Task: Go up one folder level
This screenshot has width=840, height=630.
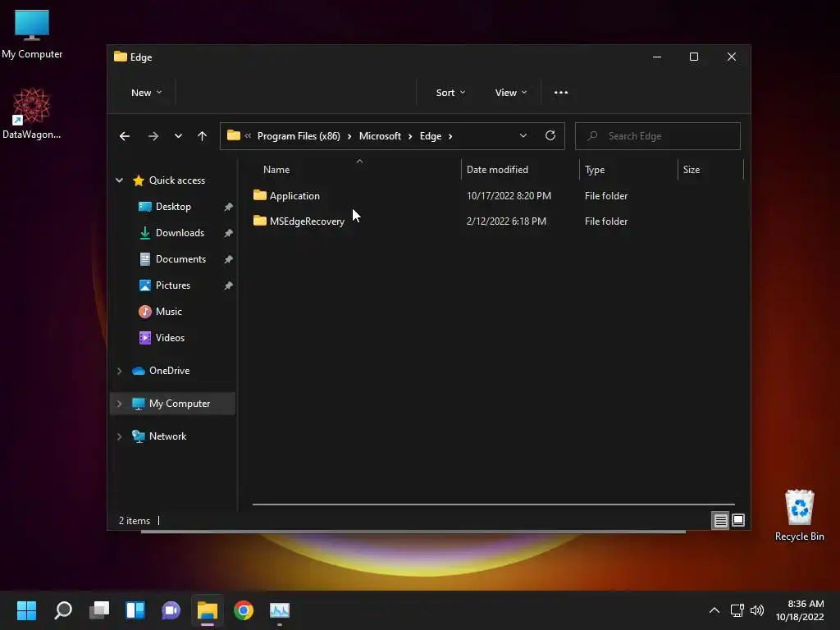Action: coord(202,136)
